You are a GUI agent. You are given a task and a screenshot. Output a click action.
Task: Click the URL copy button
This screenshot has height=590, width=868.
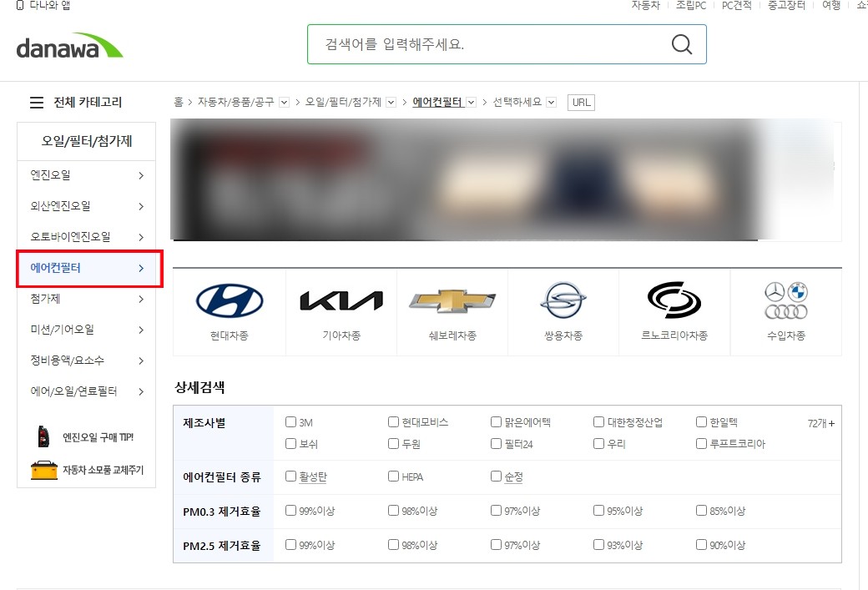coord(581,103)
